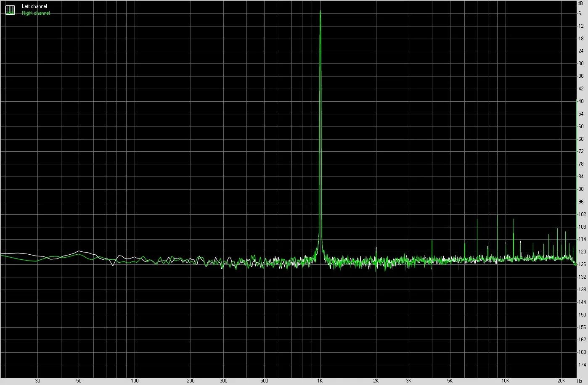Click the -72 dB axis label
Screen dimensions: 588x385
point(580,152)
